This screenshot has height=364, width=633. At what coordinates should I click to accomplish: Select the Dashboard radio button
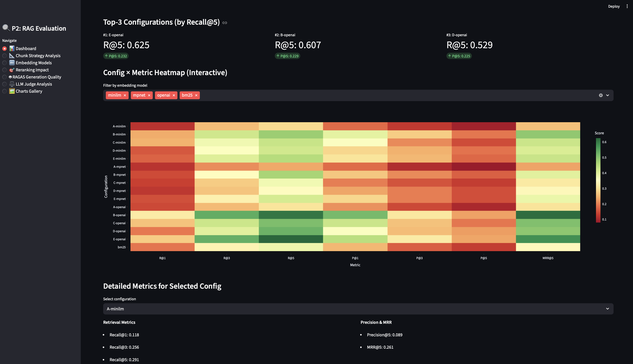coord(4,49)
